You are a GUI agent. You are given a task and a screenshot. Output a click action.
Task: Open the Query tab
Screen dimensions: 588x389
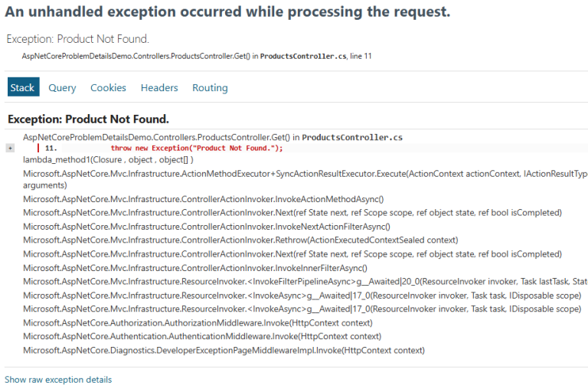[62, 88]
